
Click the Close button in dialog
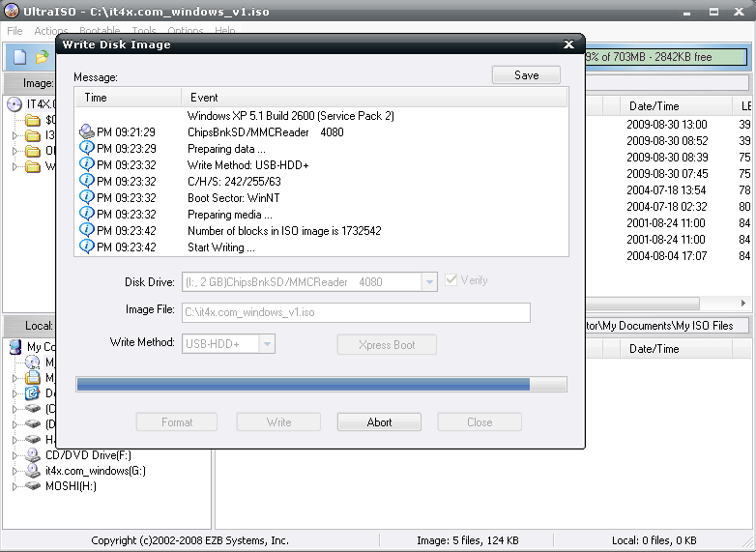(480, 422)
